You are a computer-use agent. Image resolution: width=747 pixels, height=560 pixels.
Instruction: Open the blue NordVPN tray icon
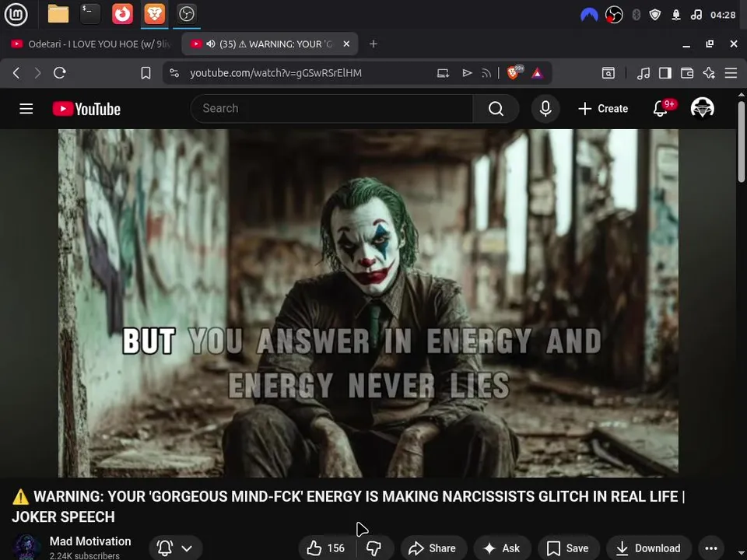[x=589, y=15]
